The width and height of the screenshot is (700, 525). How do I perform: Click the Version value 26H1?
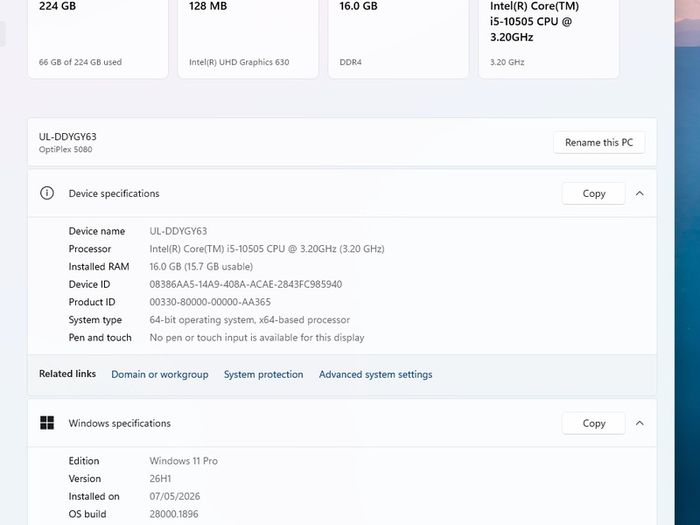pos(160,479)
